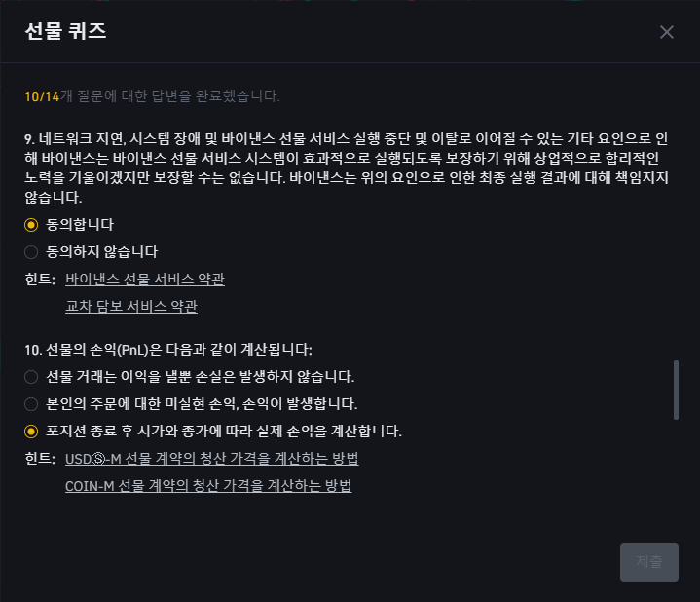The height and width of the screenshot is (602, 700).
Task: Click the answer text 포지션 종료 후 시가와 종가에
Action: 224,432
